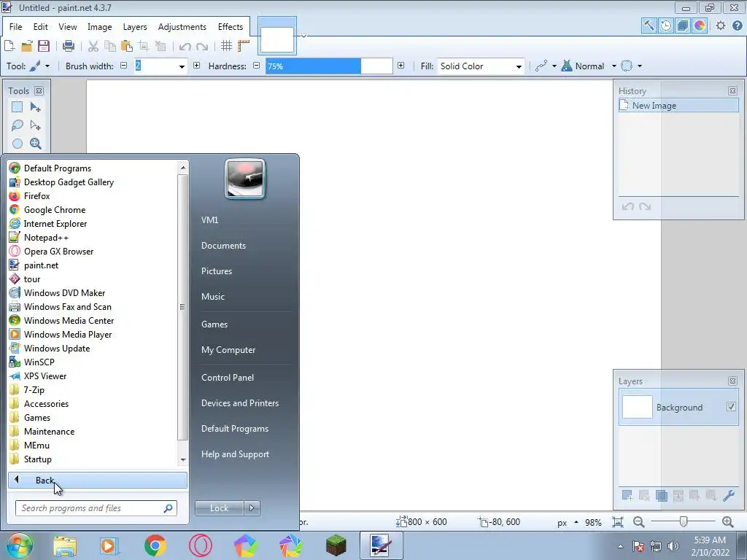Open the Help question mark icon
Image resolution: width=747 pixels, height=560 pixels.
(x=738, y=26)
